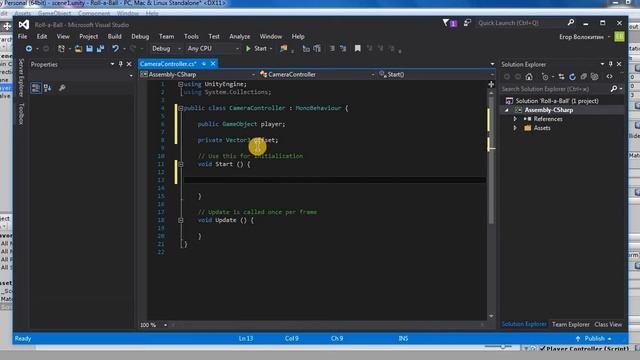Click the Find in Files toolbar icon
This screenshot has width=640, height=360.
point(284,49)
